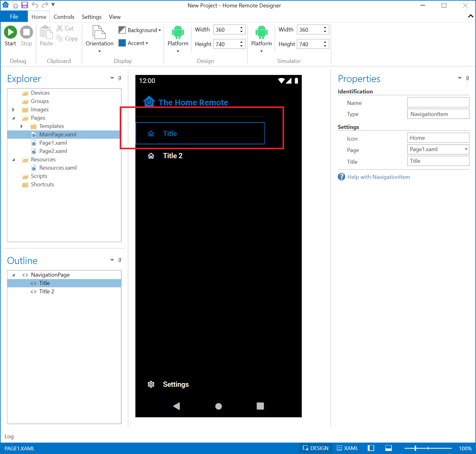Image resolution: width=476 pixels, height=454 pixels.
Task: Switch to horizontal split view icon
Action: pyautogui.click(x=388, y=448)
